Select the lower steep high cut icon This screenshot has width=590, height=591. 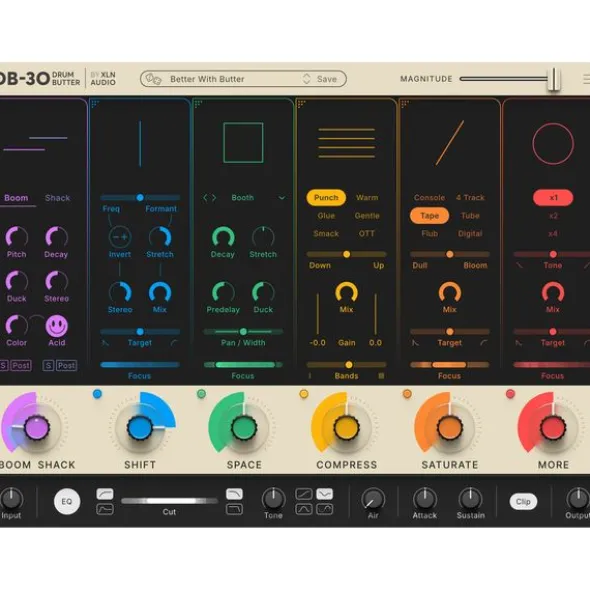click(x=234, y=510)
